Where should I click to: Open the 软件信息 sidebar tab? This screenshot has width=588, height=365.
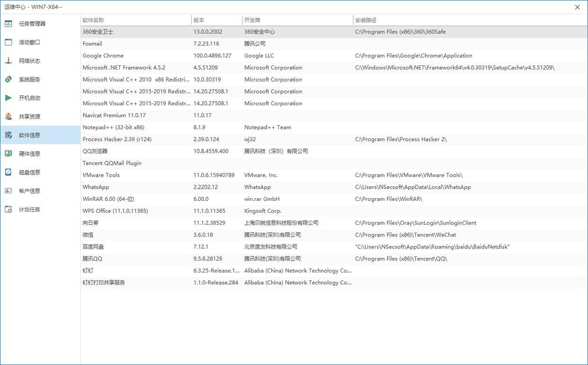click(x=29, y=135)
